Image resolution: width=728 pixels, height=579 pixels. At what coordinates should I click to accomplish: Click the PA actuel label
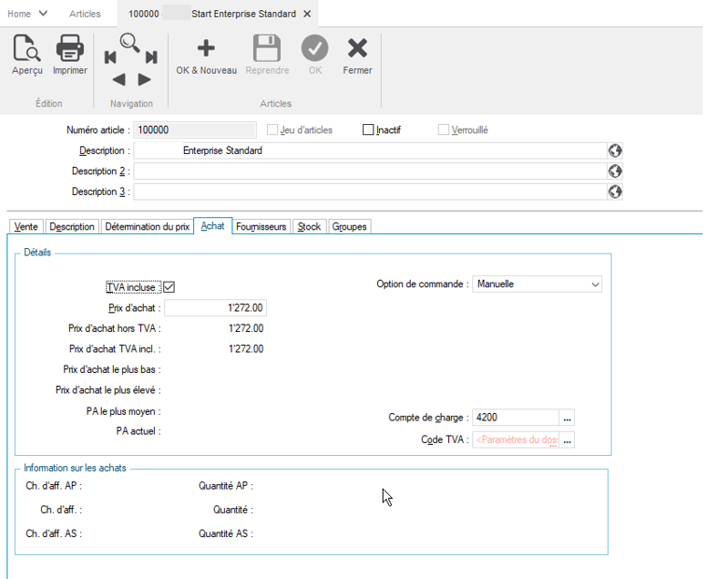point(138,431)
